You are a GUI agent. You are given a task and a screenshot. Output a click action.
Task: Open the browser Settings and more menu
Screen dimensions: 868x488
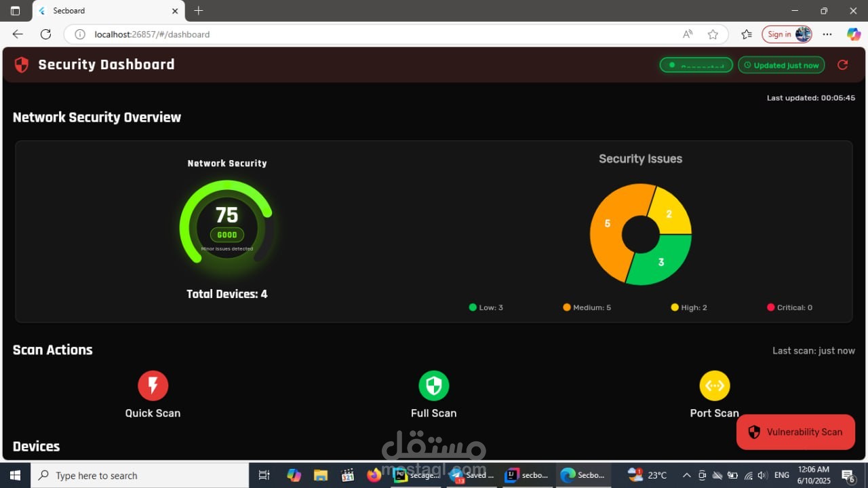coord(827,34)
